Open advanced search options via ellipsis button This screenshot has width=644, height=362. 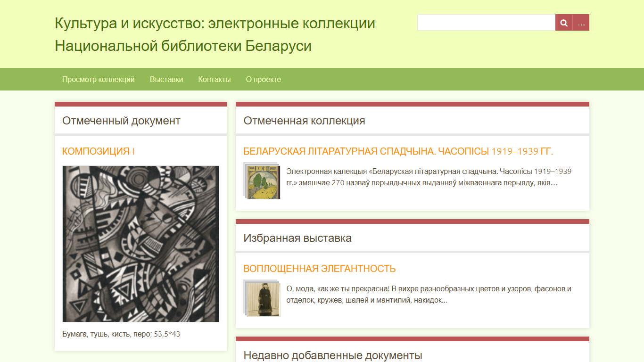581,23
